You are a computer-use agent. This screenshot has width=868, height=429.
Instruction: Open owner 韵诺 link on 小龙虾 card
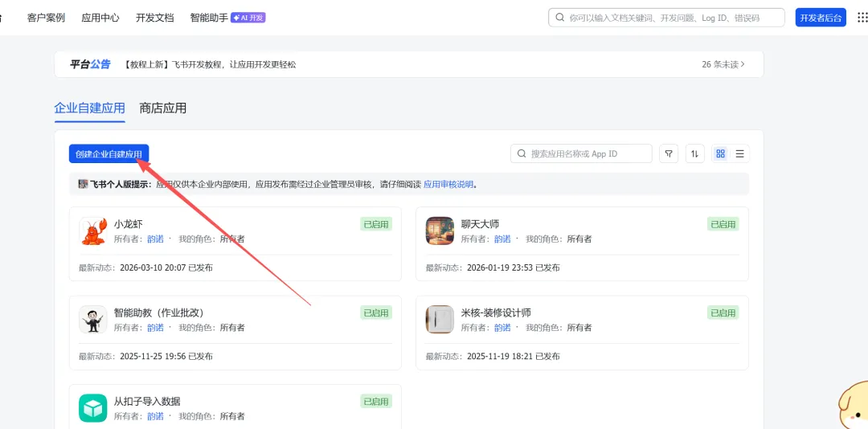pos(155,239)
